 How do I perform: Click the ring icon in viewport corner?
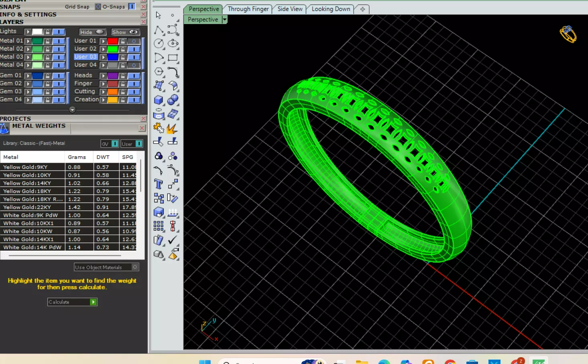click(568, 34)
